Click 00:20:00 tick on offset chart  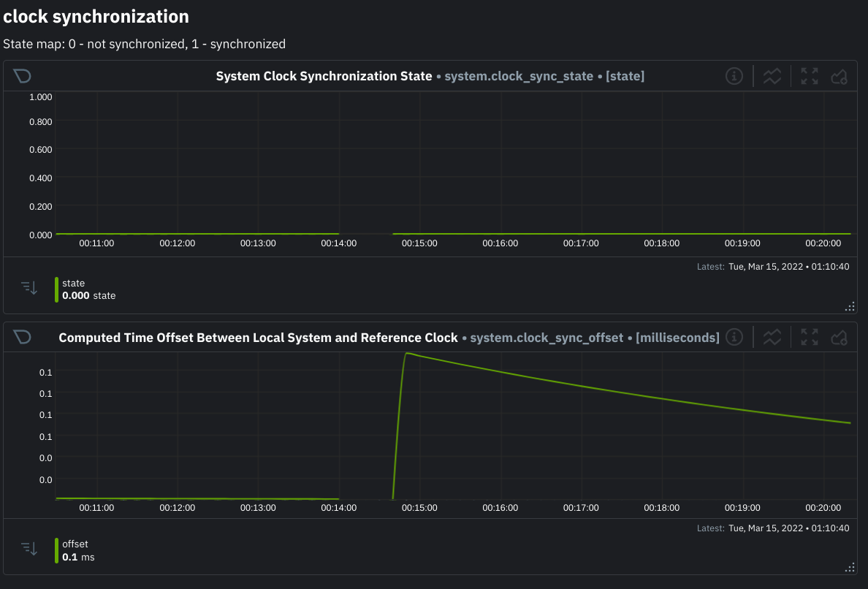coord(823,508)
